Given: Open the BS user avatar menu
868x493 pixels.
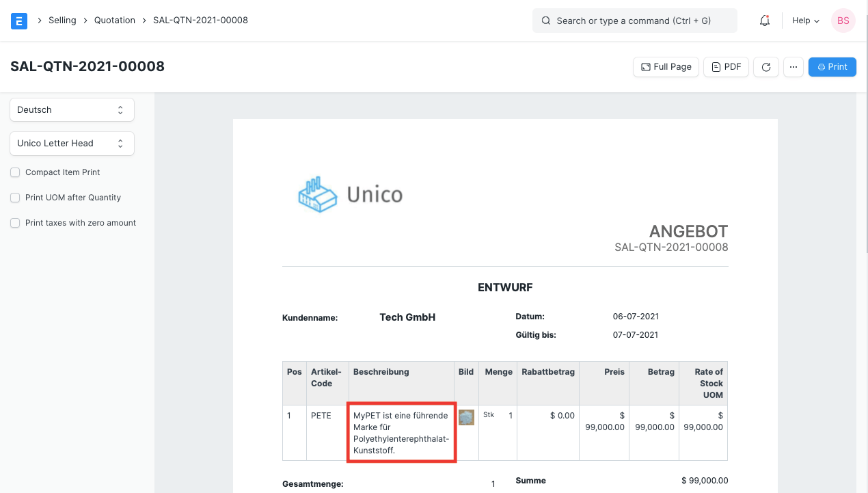Looking at the screenshot, I should point(843,21).
